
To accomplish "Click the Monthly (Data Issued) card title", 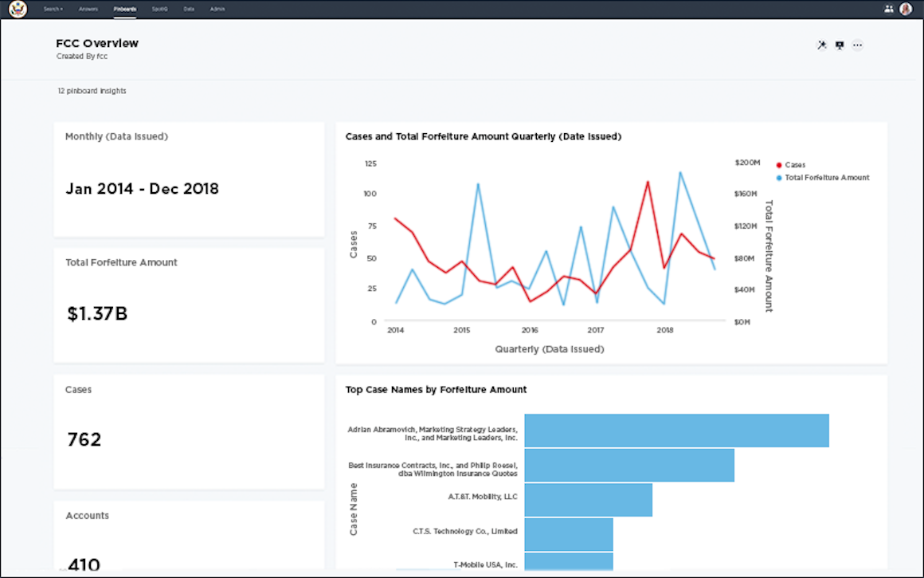I will click(x=116, y=136).
